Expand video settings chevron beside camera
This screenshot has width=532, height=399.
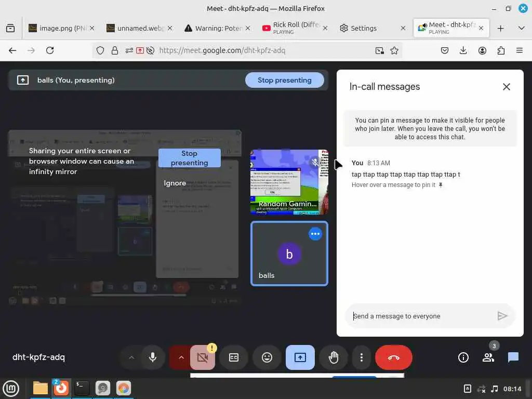coord(181,357)
